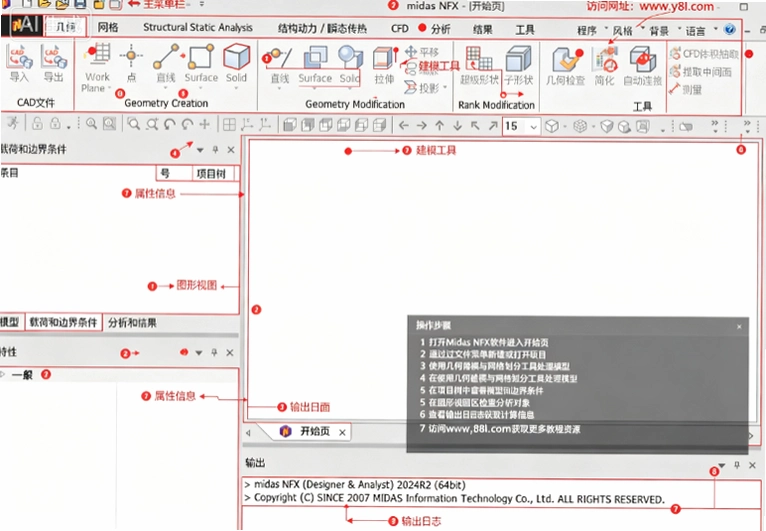This screenshot has height=531, width=766.
Task: Click the 子形状 sub-shape icon
Action: pos(518,65)
